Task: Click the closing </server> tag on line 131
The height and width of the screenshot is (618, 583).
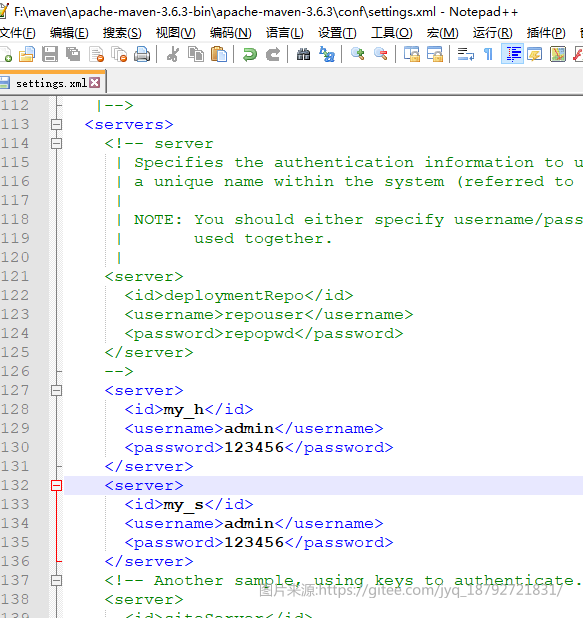Action: click(149, 467)
